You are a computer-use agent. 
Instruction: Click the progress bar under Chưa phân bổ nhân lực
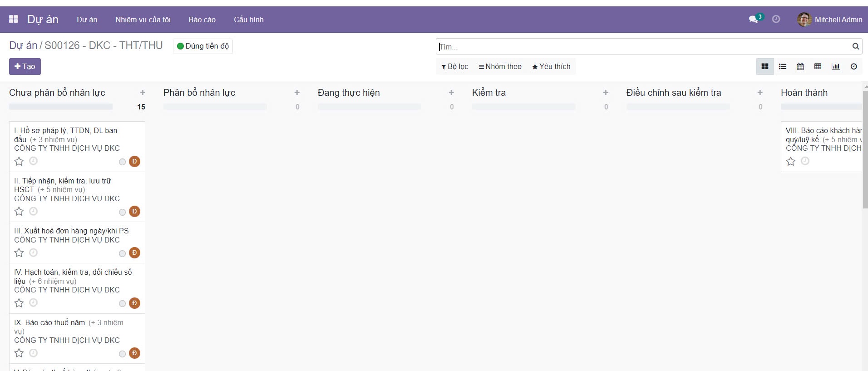[61, 107]
